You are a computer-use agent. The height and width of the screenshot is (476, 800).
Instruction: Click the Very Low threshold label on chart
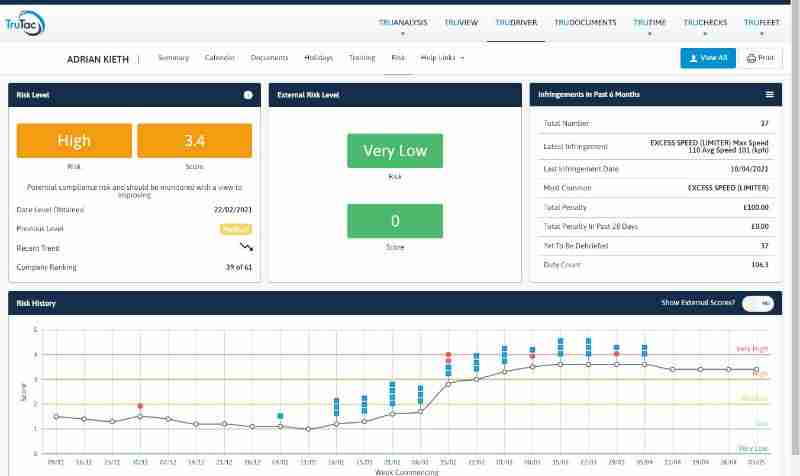coord(753,449)
